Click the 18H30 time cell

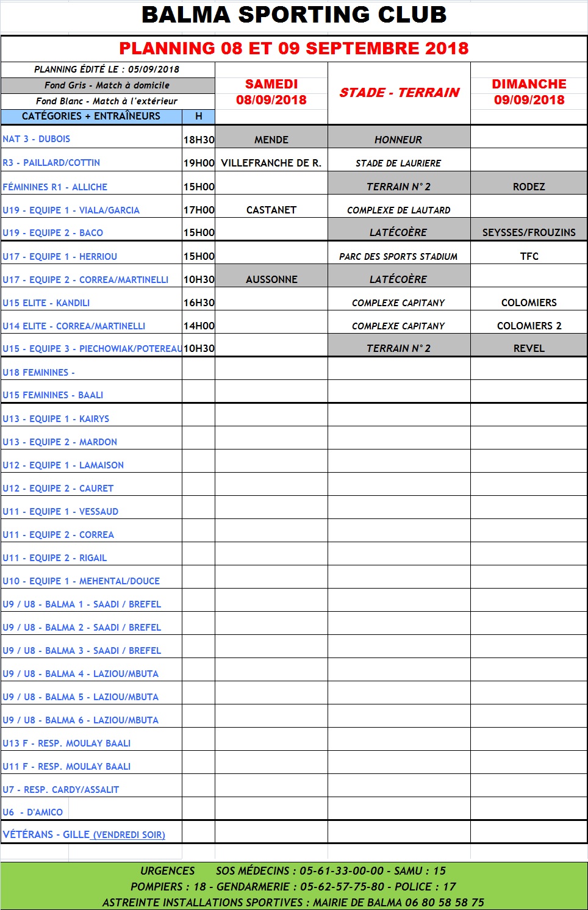pyautogui.click(x=199, y=140)
